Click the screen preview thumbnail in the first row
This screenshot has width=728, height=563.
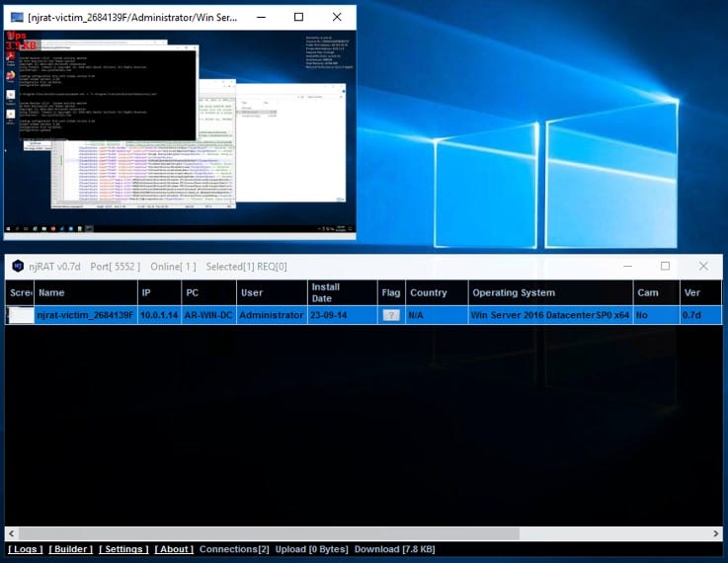coord(21,315)
